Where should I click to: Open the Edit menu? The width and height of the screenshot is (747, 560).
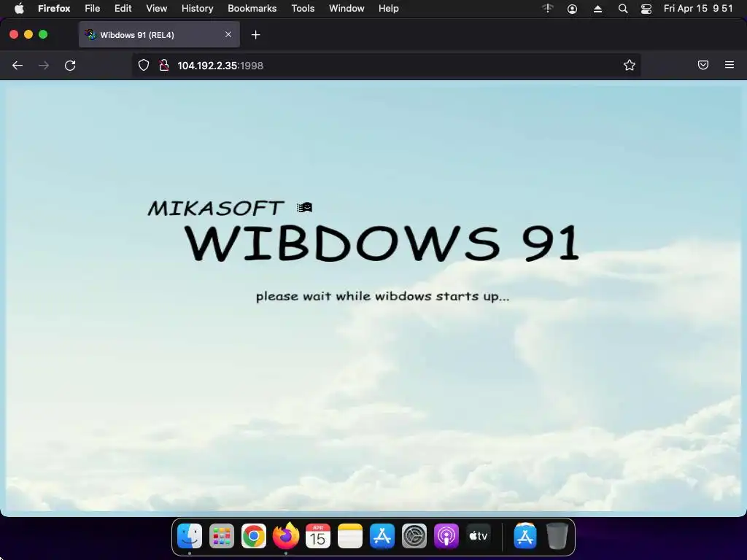click(123, 9)
